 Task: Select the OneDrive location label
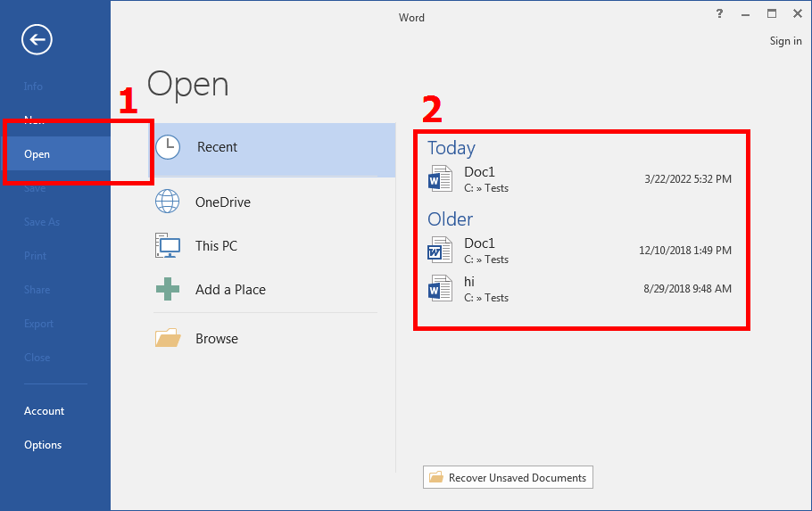(223, 202)
